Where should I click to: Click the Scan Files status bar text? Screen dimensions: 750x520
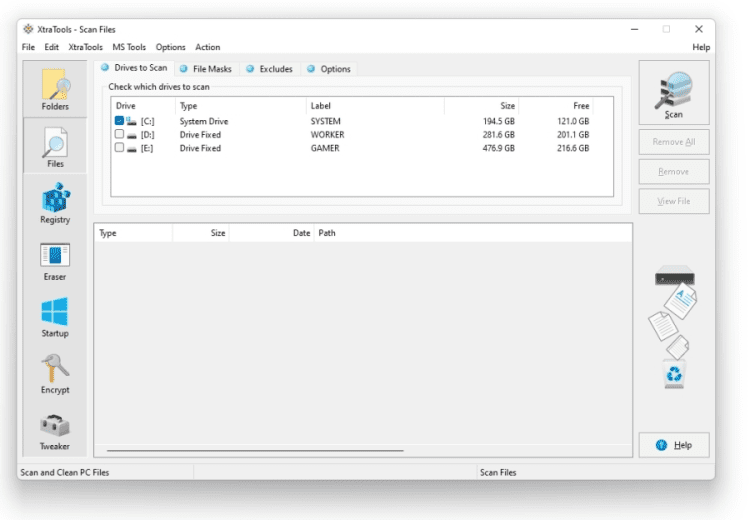[x=498, y=473]
